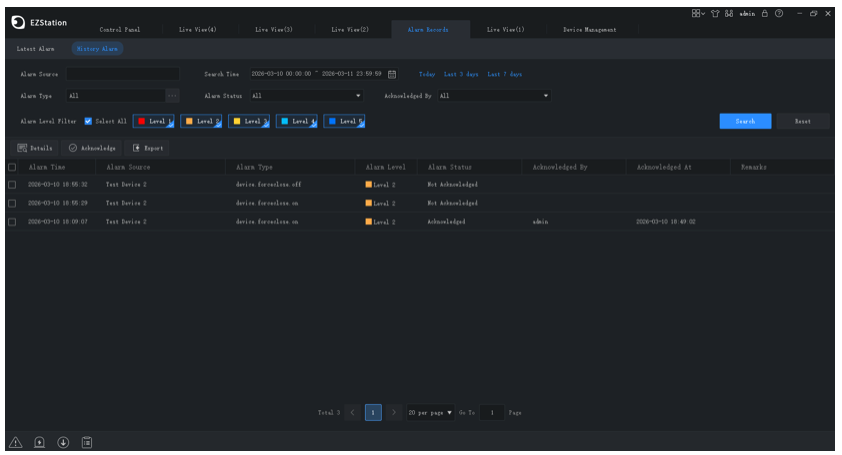Switch to the Live View(1) tab

(x=505, y=30)
